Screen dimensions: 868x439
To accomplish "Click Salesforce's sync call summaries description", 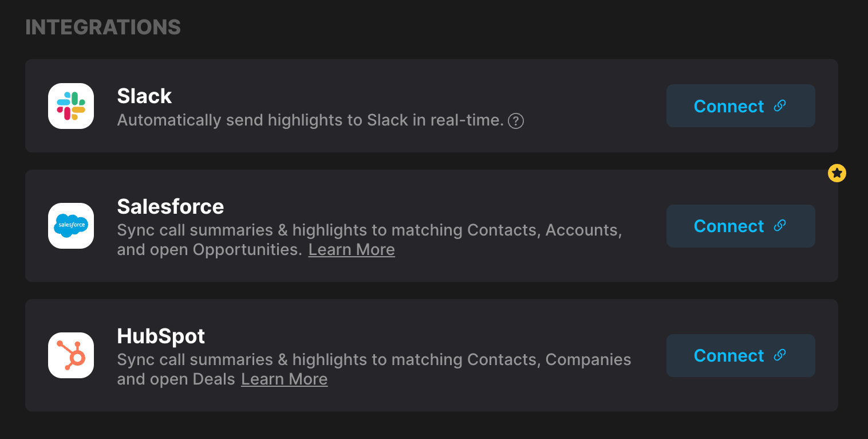I will pos(369,240).
